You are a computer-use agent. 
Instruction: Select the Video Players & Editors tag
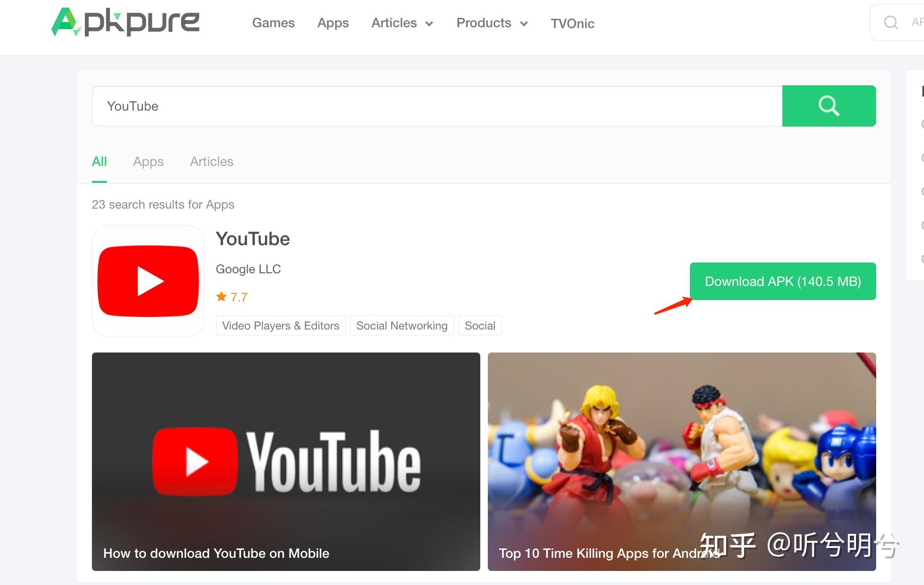[x=280, y=325]
